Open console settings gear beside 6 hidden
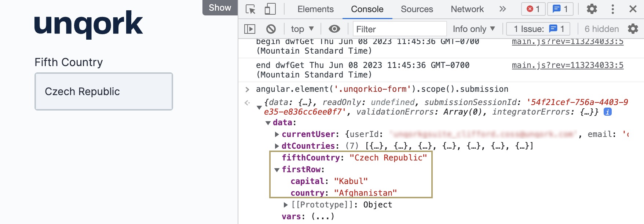 pyautogui.click(x=633, y=29)
